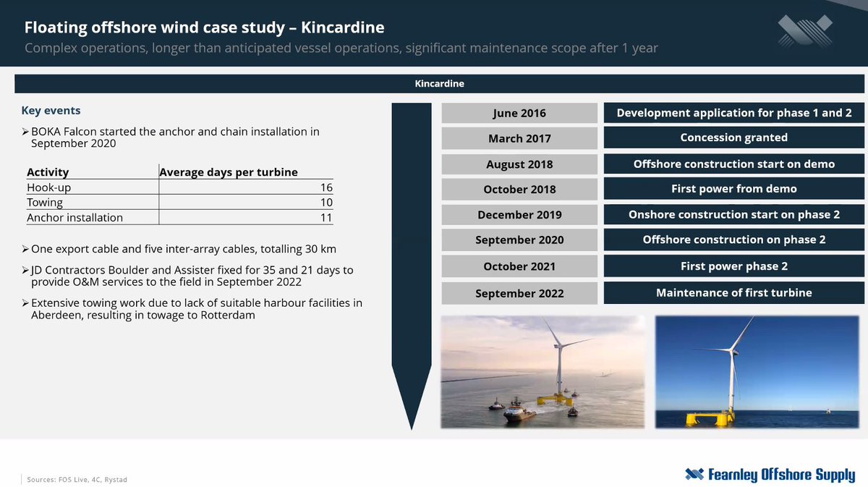Image resolution: width=868 pixels, height=487 pixels.
Task: Click the 'First power phase 2' box
Action: 733,266
